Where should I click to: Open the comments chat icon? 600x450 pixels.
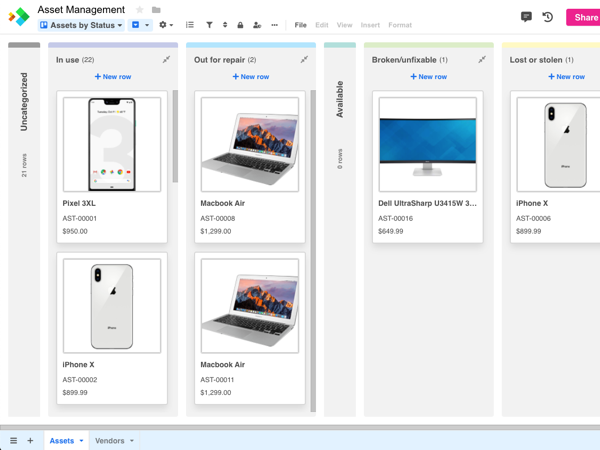point(527,17)
